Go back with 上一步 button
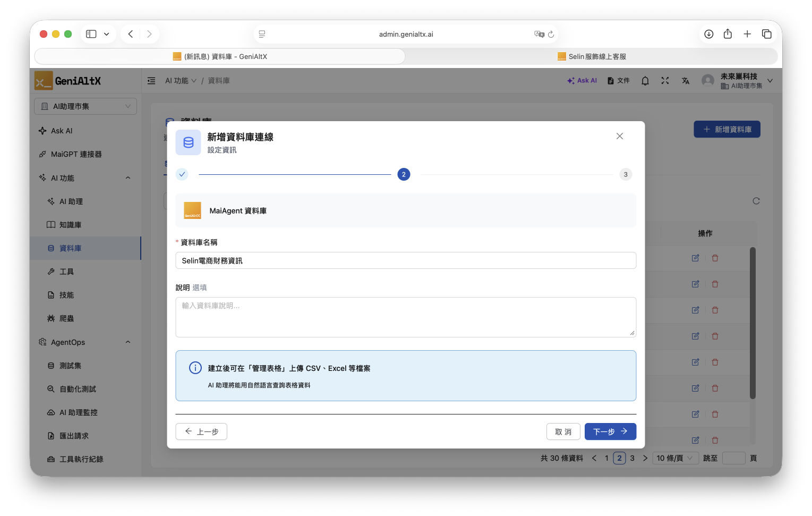Viewport: 812px width, 516px height. coord(201,432)
